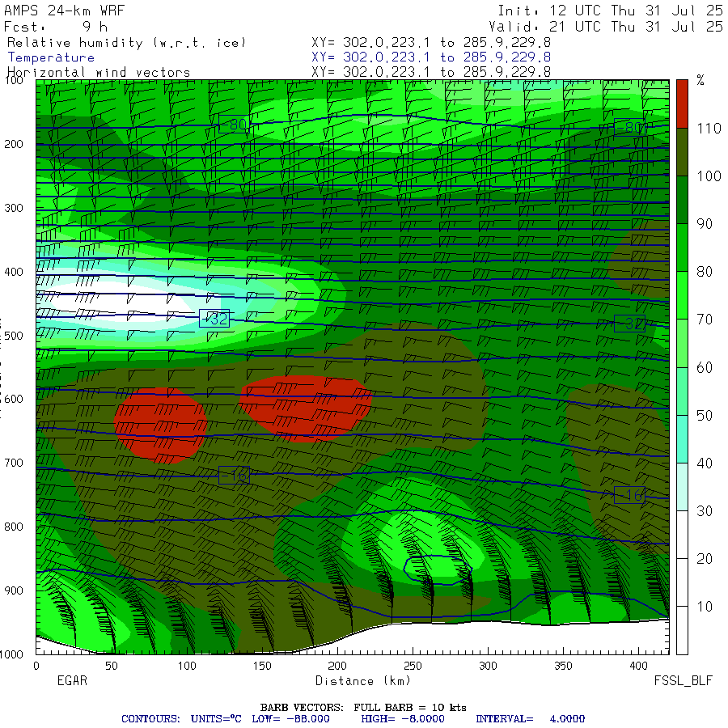The height and width of the screenshot is (728, 728).
Task: Click the right "-80" temperature contour label
Action: (x=629, y=127)
